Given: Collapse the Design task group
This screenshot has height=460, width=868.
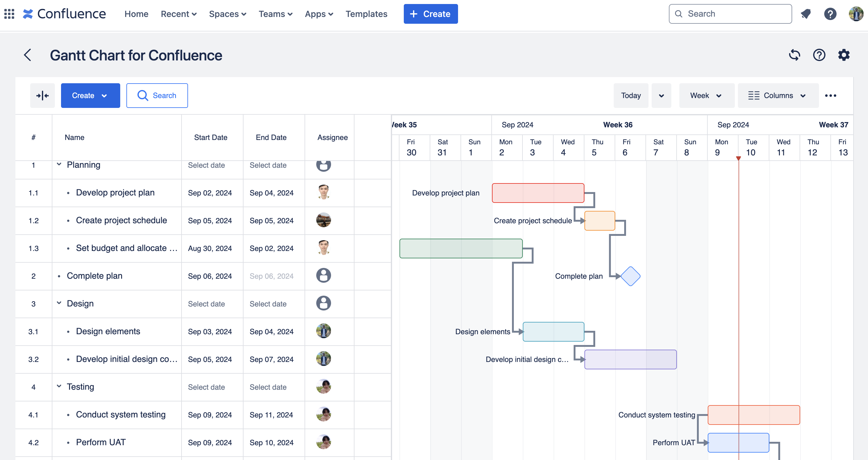Looking at the screenshot, I should pos(59,303).
